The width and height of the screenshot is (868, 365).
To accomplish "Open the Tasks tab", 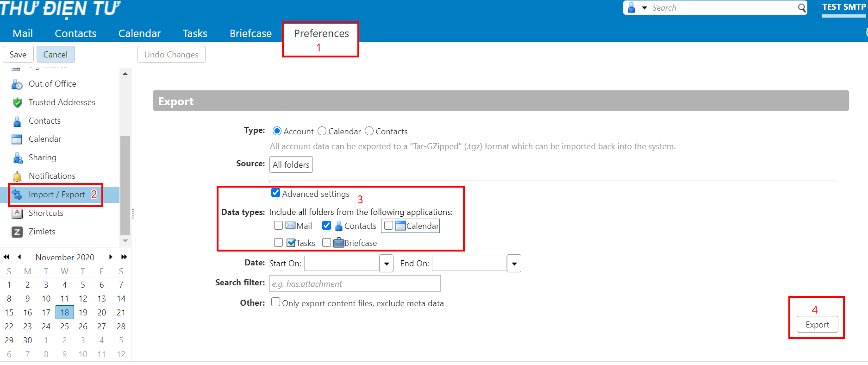I will click(x=195, y=33).
